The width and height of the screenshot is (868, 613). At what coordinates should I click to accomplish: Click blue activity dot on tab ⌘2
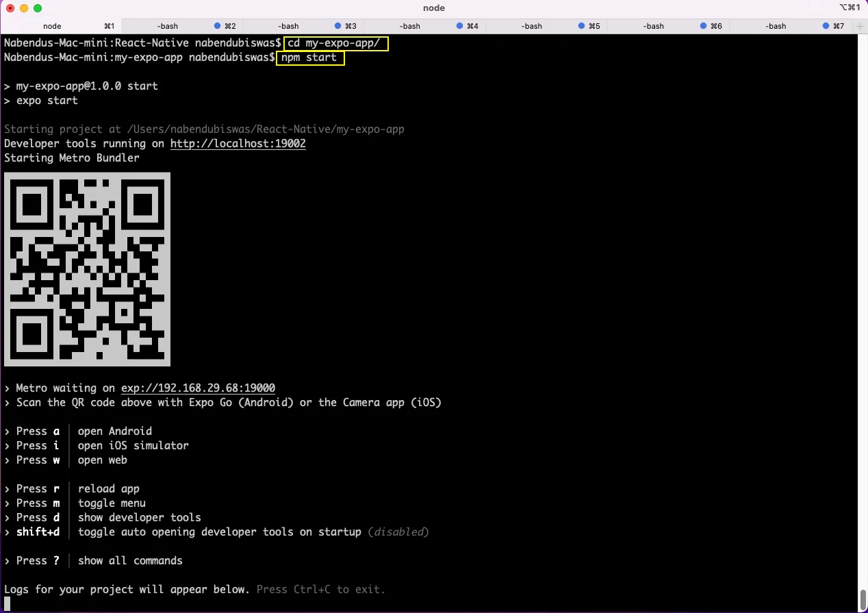[218, 26]
